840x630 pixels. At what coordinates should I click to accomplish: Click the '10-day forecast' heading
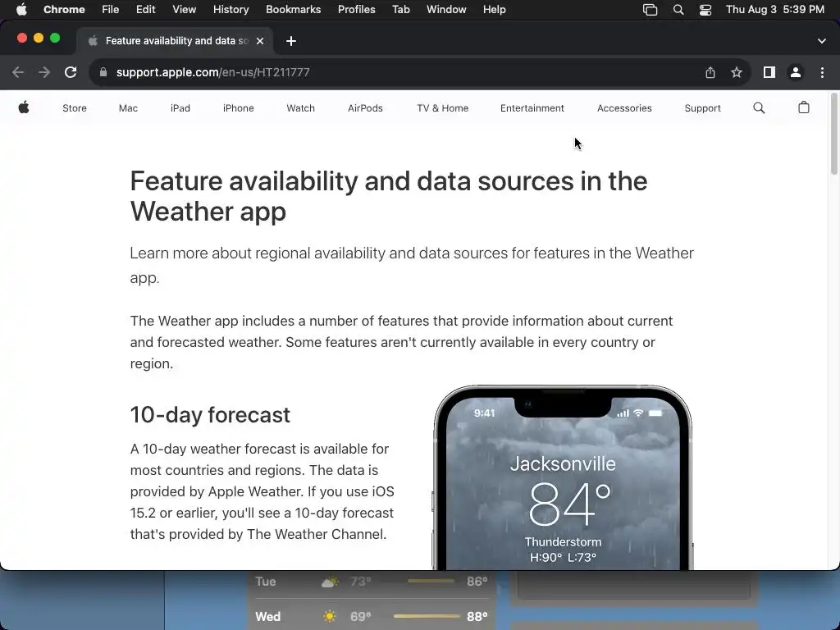tap(210, 414)
